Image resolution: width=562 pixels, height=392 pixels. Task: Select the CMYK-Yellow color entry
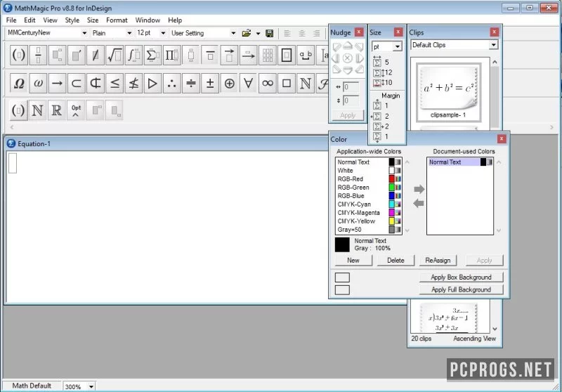(x=369, y=221)
